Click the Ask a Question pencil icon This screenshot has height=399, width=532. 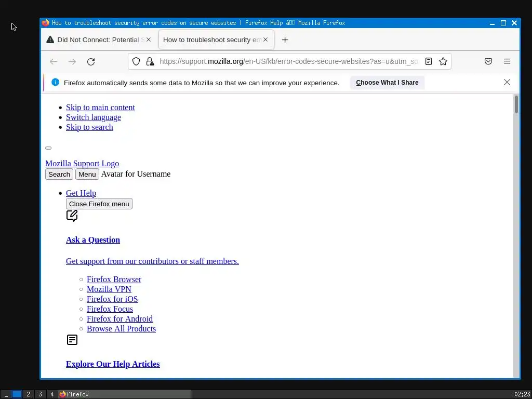click(x=72, y=216)
